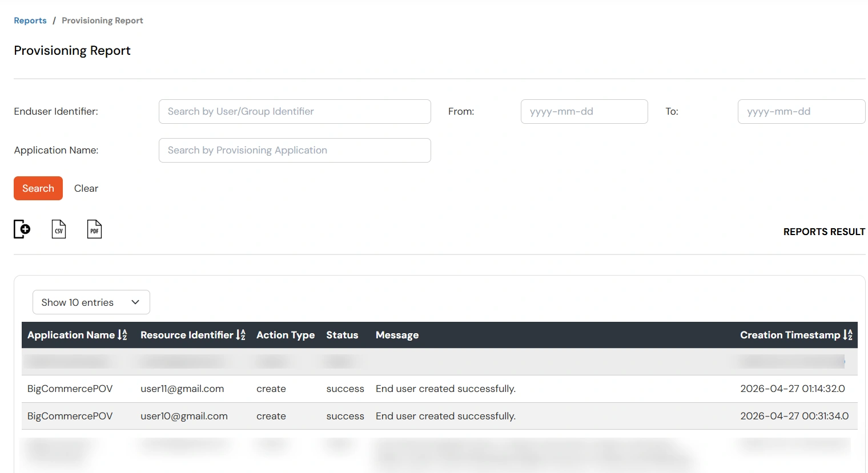Click the Status column header
The width and height of the screenshot is (868, 473).
pos(342,335)
